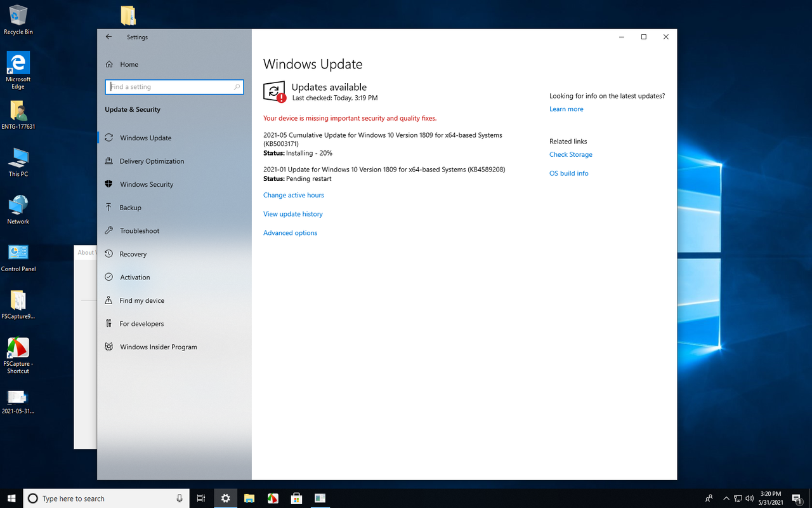Click the Change active hours link
Image resolution: width=812 pixels, height=508 pixels.
click(x=294, y=195)
